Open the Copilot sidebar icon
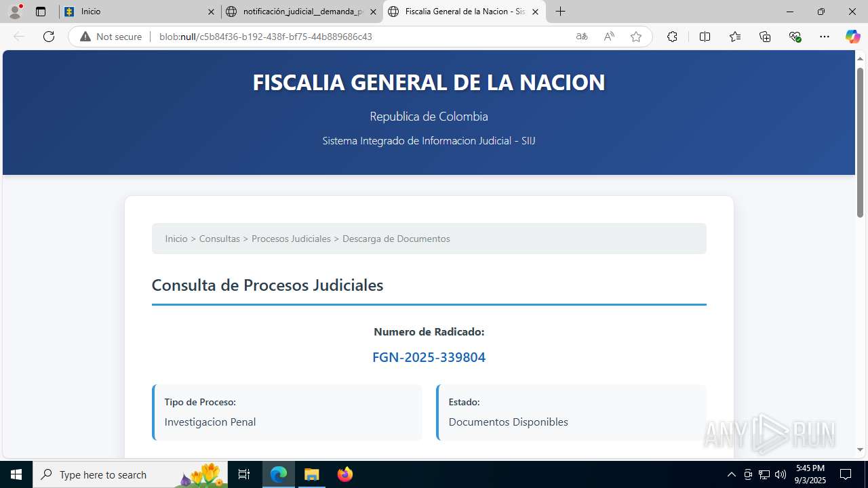 click(x=852, y=37)
